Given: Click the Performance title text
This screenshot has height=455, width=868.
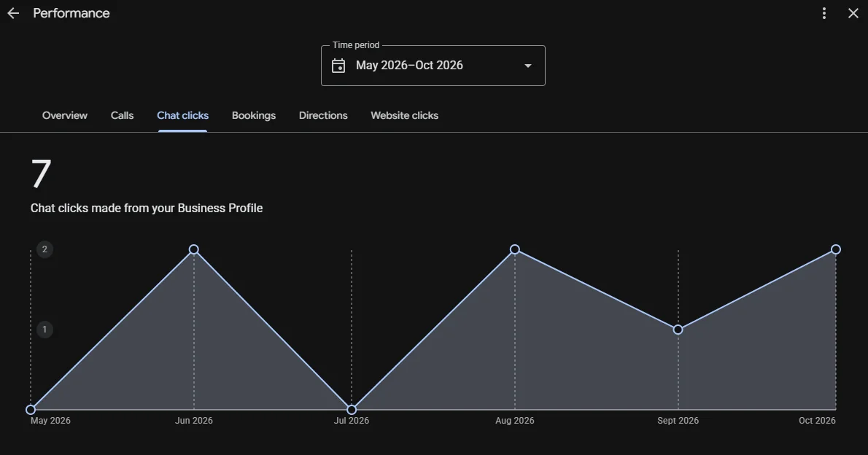Looking at the screenshot, I should tap(71, 13).
